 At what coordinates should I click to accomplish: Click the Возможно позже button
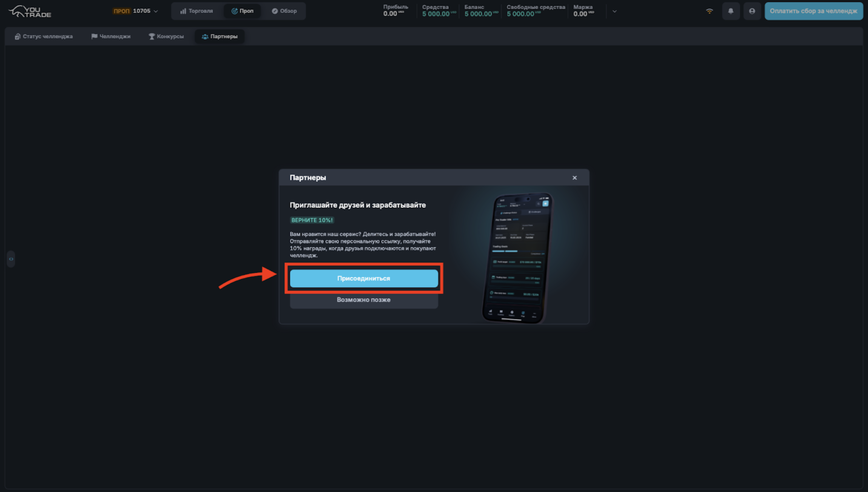363,300
